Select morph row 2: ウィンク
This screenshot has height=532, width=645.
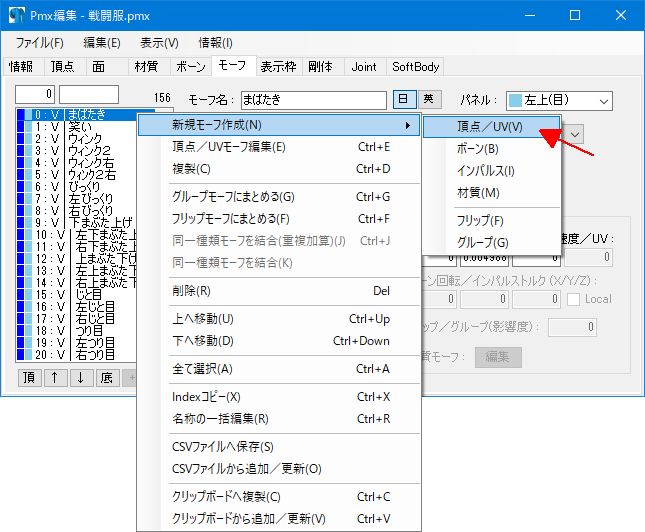point(77,138)
